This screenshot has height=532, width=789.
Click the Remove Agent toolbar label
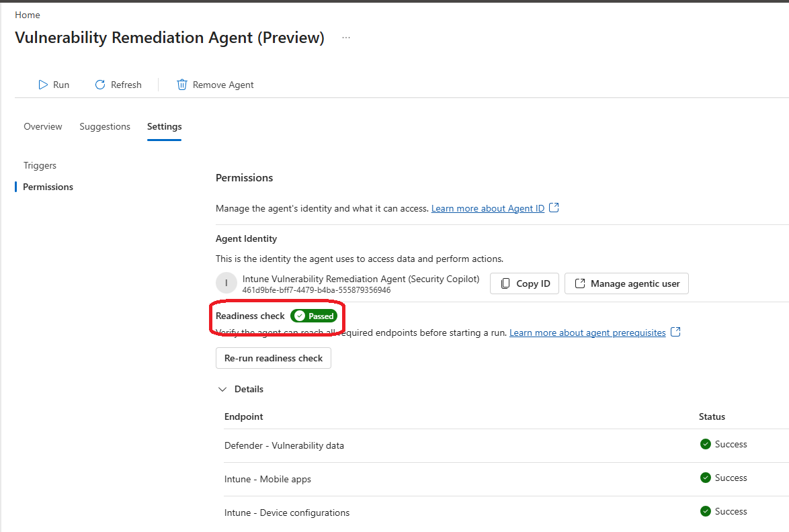click(223, 85)
